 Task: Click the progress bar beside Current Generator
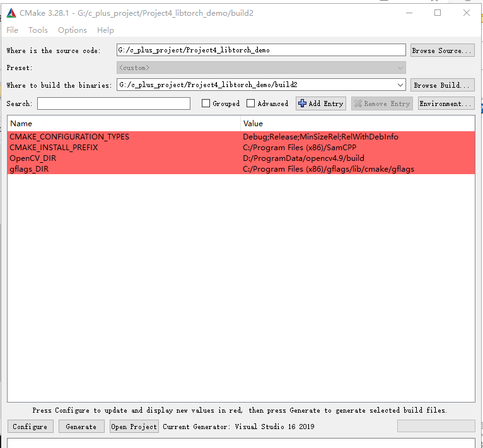click(436, 426)
